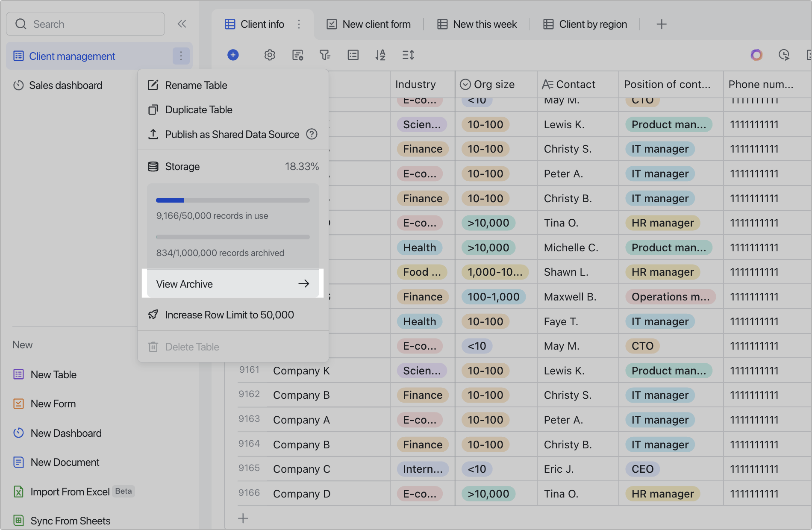Screen dimensions: 812x530
Task: Open the row height list icon
Action: tap(353, 55)
